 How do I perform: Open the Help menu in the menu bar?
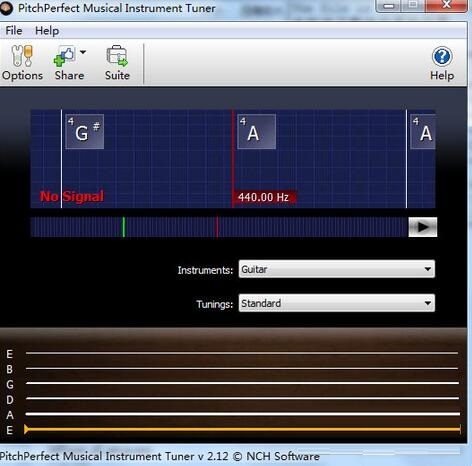coord(47,31)
